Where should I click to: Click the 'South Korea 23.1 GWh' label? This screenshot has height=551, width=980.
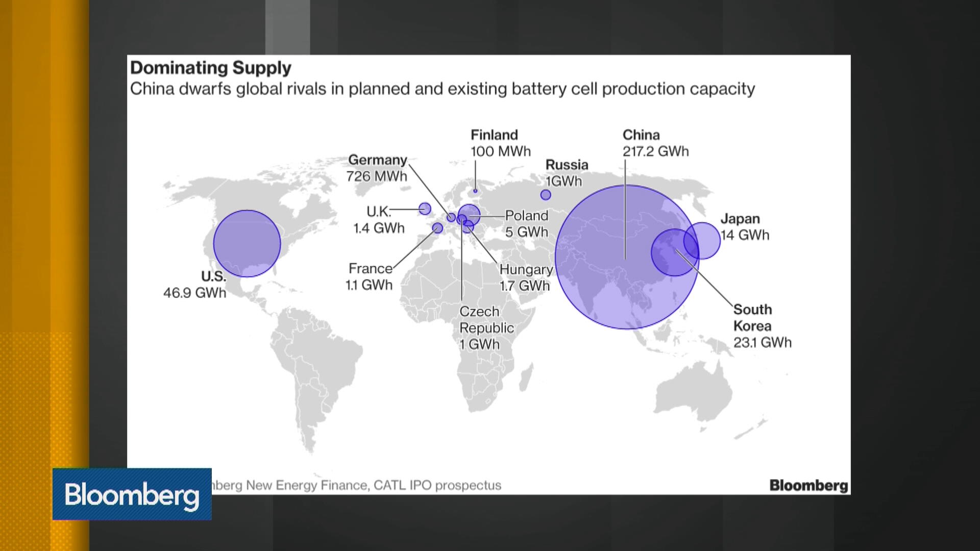pos(763,326)
